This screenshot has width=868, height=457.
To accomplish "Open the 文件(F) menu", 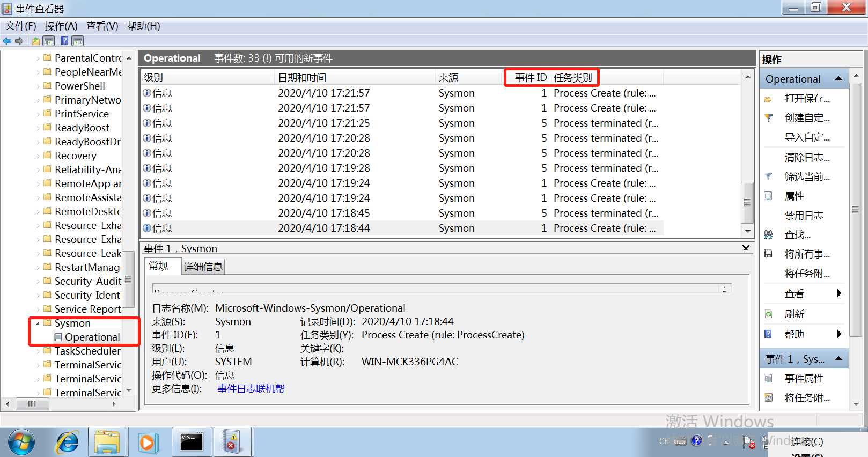I will coord(21,26).
